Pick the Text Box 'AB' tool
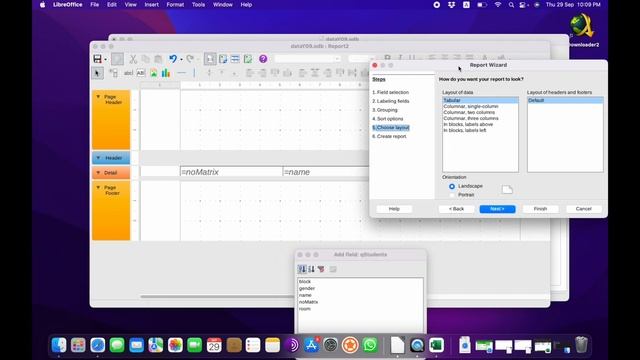640x360 pixels. click(x=141, y=73)
